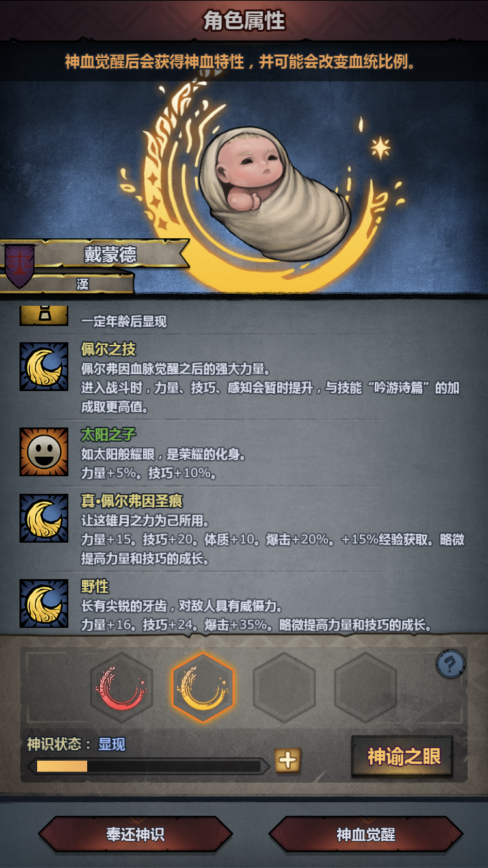Image resolution: width=488 pixels, height=868 pixels.
Task: Tap the fourth empty hexagon slot
Action: 366,687
